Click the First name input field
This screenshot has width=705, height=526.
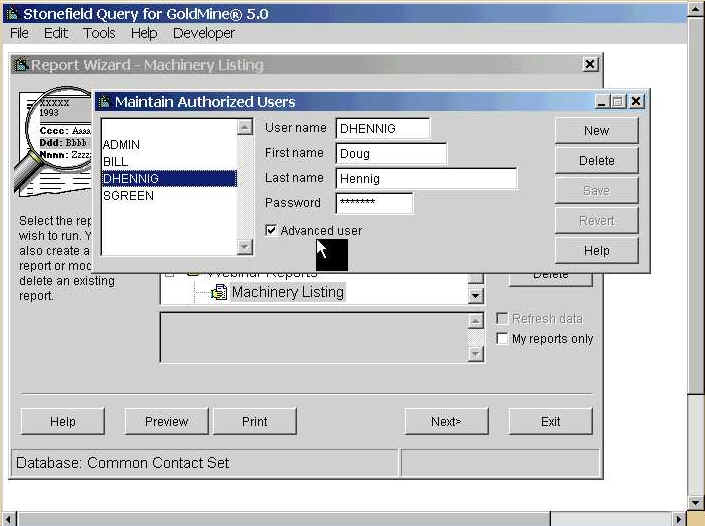click(x=391, y=154)
